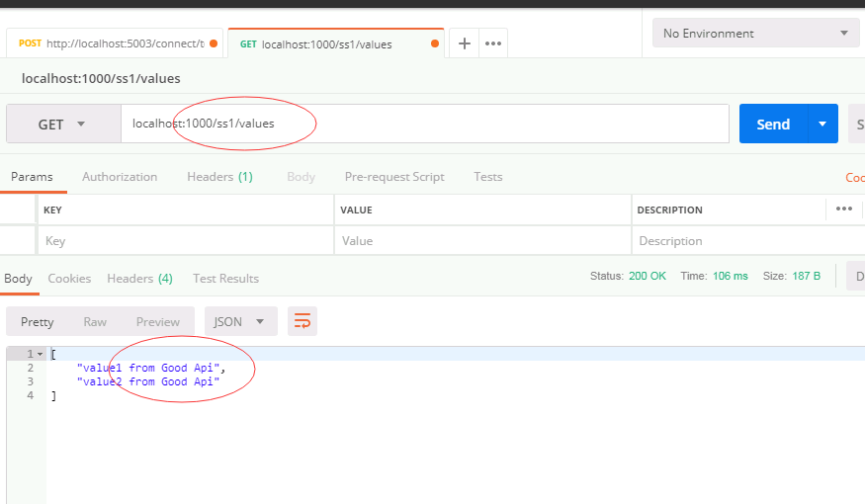This screenshot has height=504, width=865.
Task: Switch response view to Preview
Action: click(158, 322)
